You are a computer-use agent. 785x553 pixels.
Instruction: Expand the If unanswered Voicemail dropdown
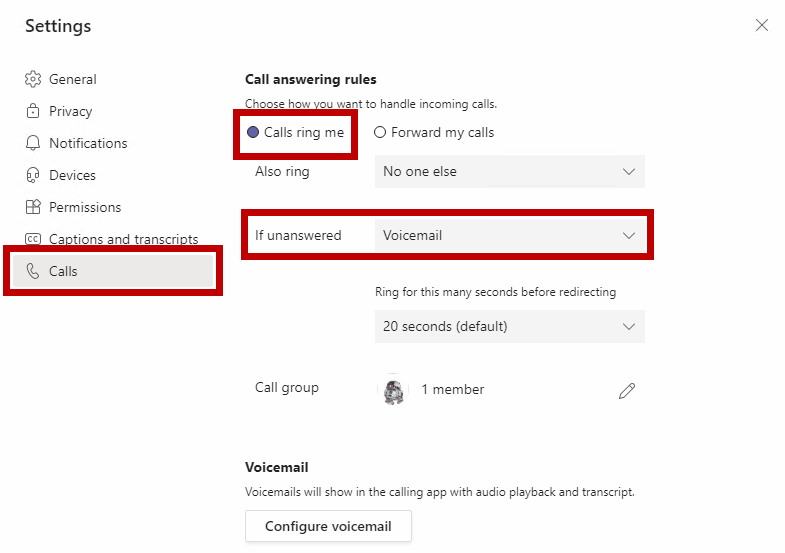509,235
